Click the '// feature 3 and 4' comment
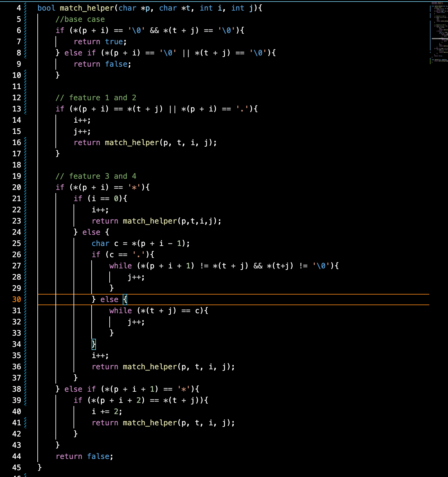The image size is (448, 477). point(96,176)
